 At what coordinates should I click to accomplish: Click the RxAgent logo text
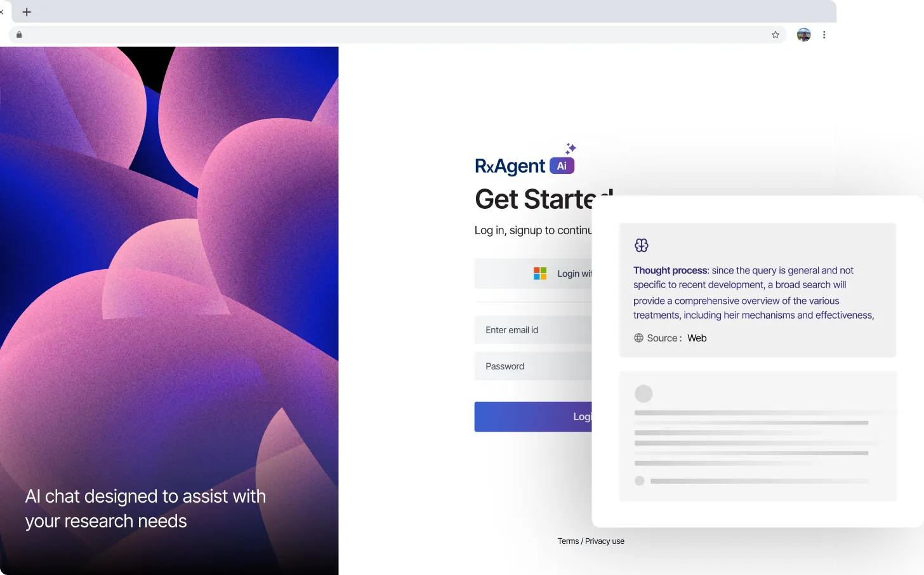tap(510, 166)
